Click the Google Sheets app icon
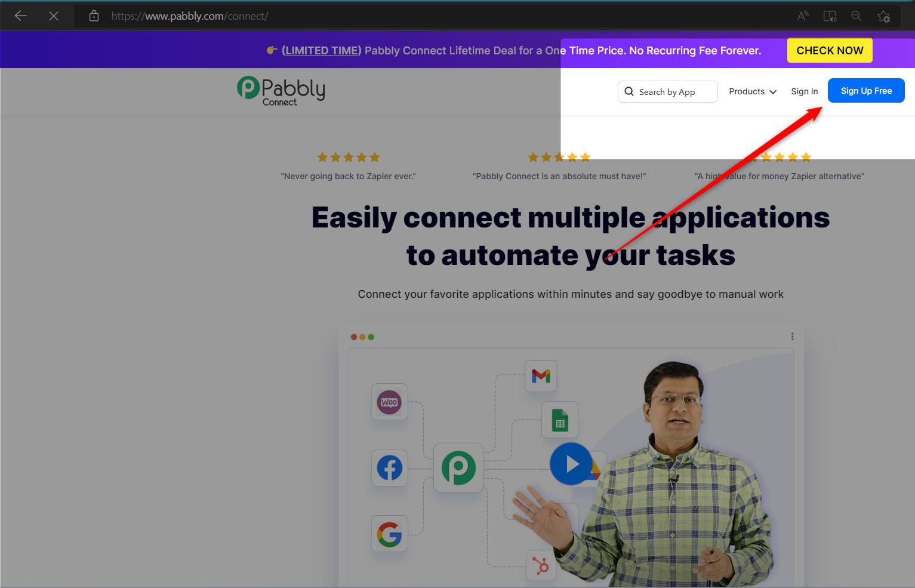 [560, 420]
